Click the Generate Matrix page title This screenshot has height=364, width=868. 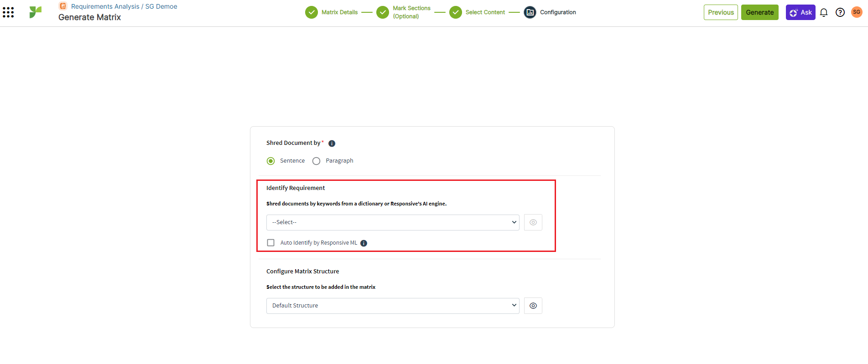pos(89,17)
